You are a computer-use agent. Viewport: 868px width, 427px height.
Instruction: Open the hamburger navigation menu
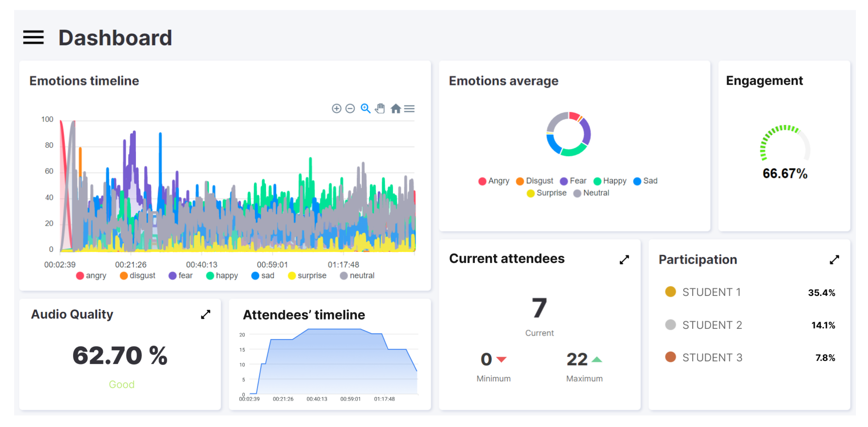(33, 37)
